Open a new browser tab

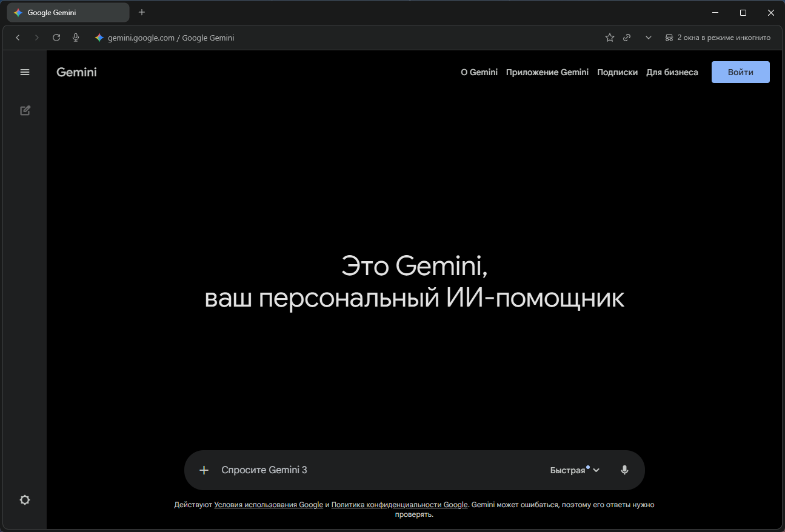pos(142,12)
